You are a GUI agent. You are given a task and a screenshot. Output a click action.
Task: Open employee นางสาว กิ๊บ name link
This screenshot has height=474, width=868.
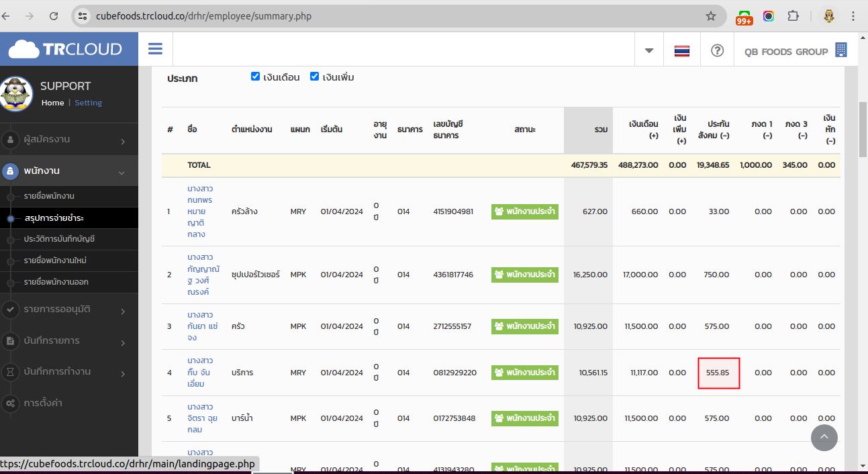point(201,373)
